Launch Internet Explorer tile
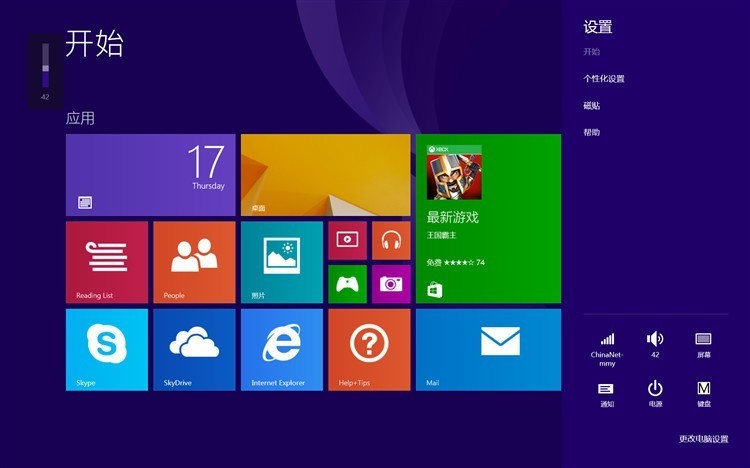Viewport: 750px width, 468px height. [x=282, y=350]
